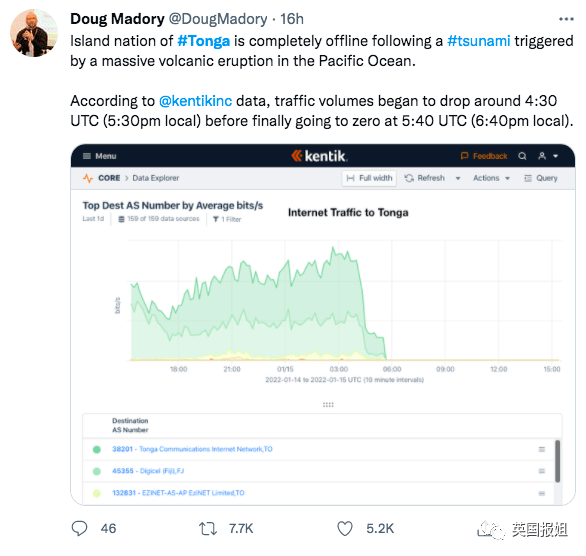Viewport: 586px width, 556px height.
Task: Toggle the 38201 Tonga Communications series swatch
Action: 97,450
